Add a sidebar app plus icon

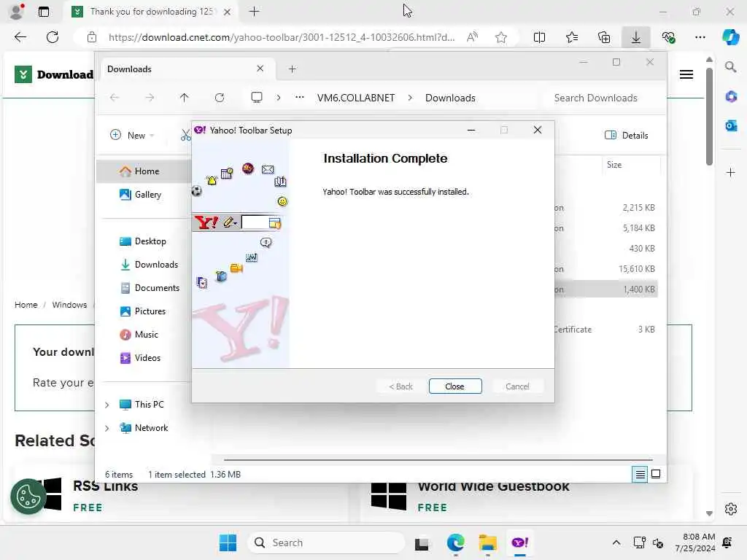tap(730, 172)
